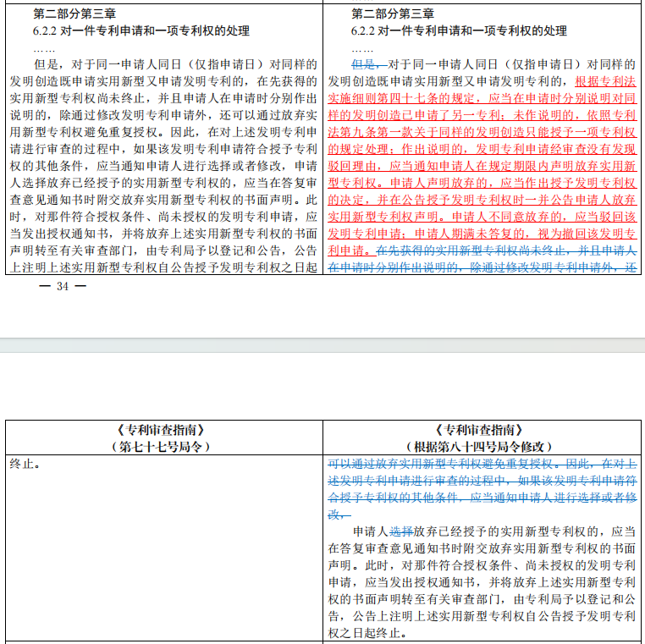Click left line starting "时，对那件符合授权条件"
The width and height of the screenshot is (645, 644).
click(163, 217)
